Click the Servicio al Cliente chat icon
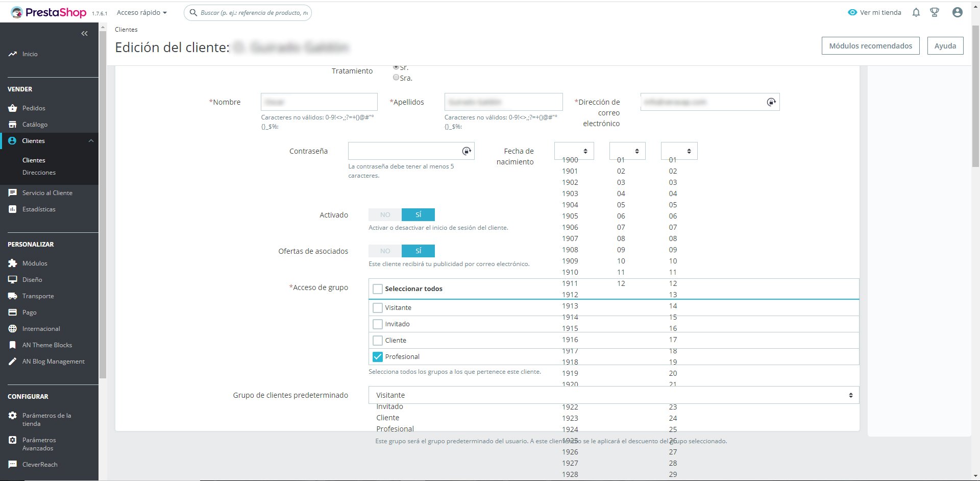Screen dimensions: 980x481 12,193
